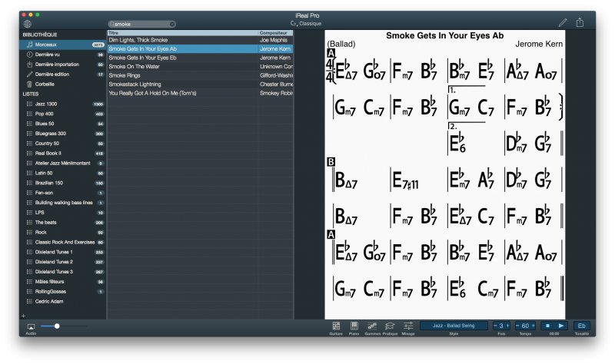Open the Jazz - Ballad Swing style dropdown
The width and height of the screenshot is (615, 364).
tap(454, 326)
